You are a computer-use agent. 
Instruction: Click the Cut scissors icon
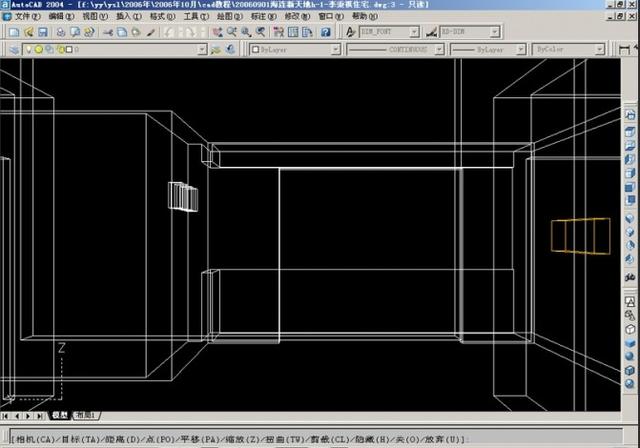point(108,32)
